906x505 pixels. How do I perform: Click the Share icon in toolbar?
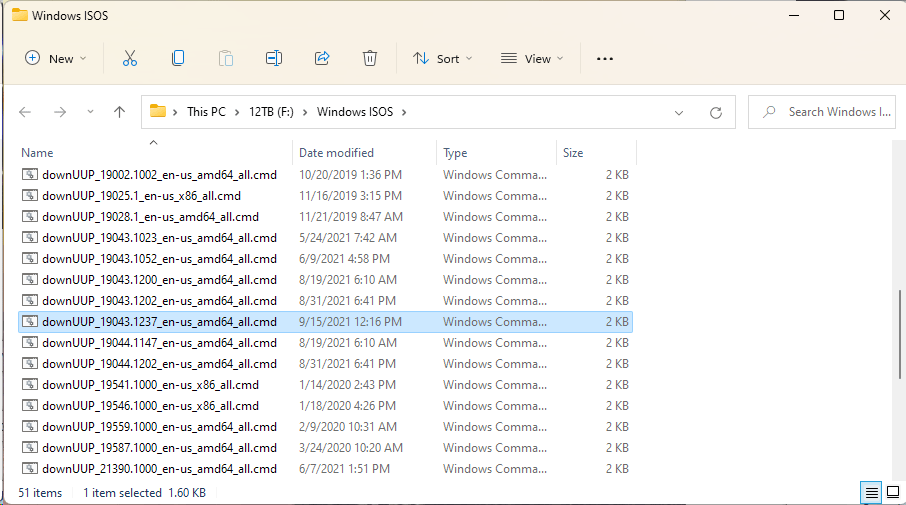click(x=322, y=59)
